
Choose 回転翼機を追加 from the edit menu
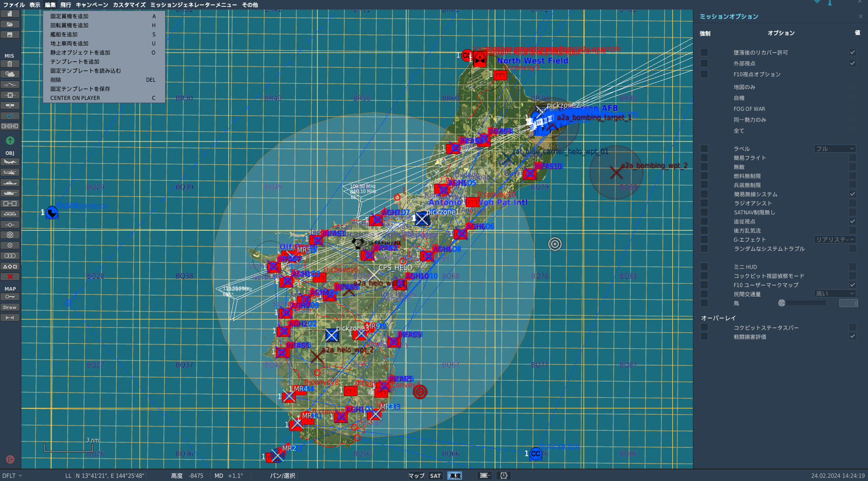coord(104,25)
